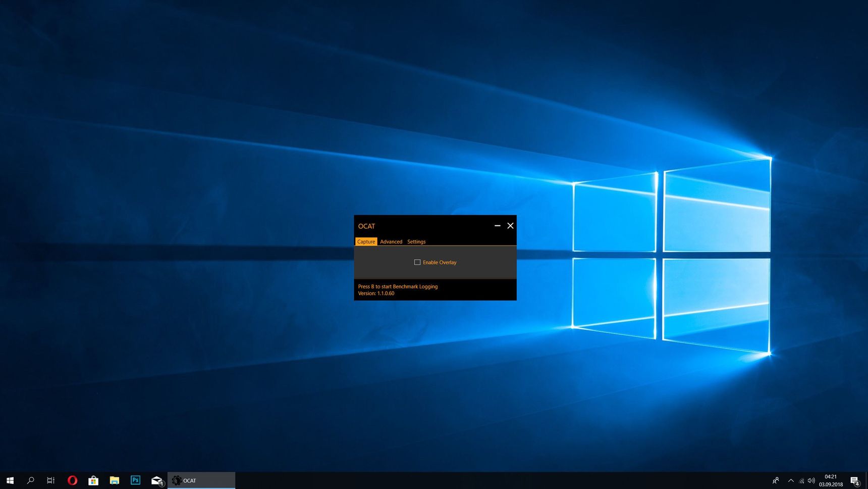The width and height of the screenshot is (868, 489).
Task: Switch to the Advanced tab
Action: click(x=391, y=241)
